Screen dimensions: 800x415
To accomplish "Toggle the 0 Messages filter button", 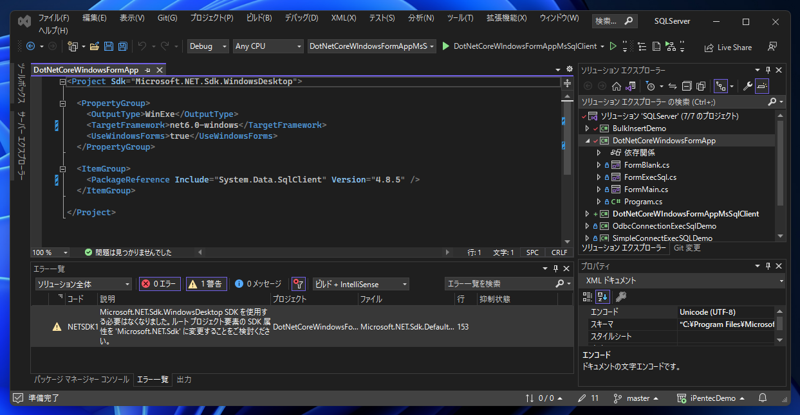I will click(x=258, y=284).
